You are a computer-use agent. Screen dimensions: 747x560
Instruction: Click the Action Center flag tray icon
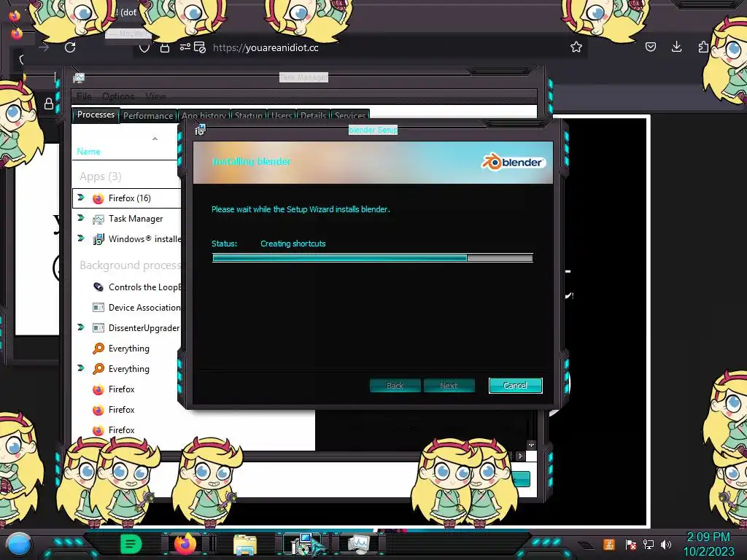[631, 544]
